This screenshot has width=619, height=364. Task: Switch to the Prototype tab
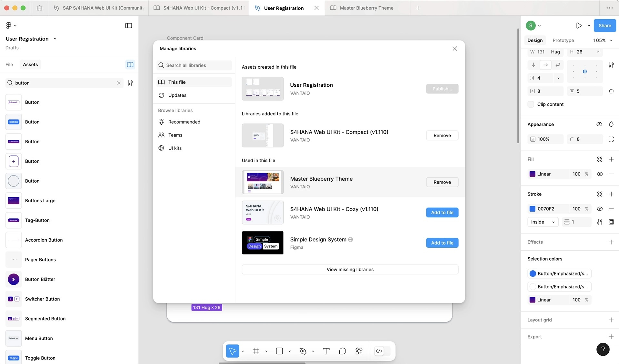[x=563, y=40]
